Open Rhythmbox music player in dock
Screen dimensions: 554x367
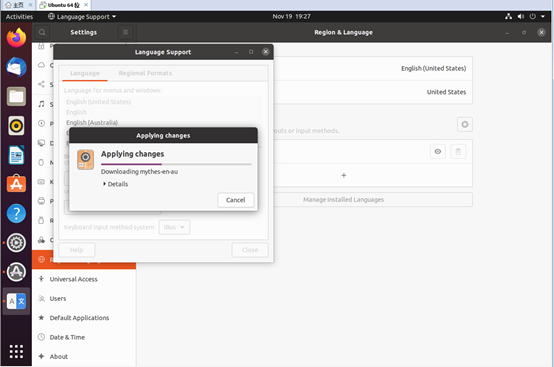coord(16,126)
